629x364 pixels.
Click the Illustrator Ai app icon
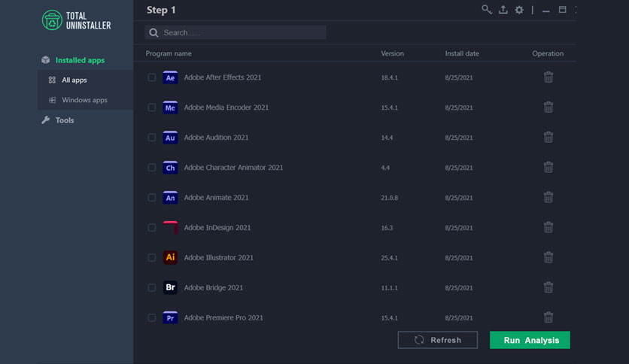coord(170,257)
